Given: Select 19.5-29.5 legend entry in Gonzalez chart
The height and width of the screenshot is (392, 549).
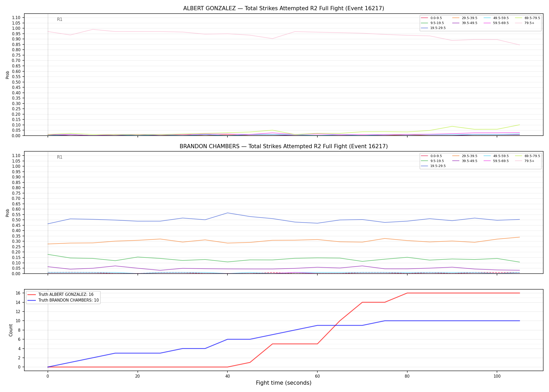Looking at the screenshot, I should (433, 28).
